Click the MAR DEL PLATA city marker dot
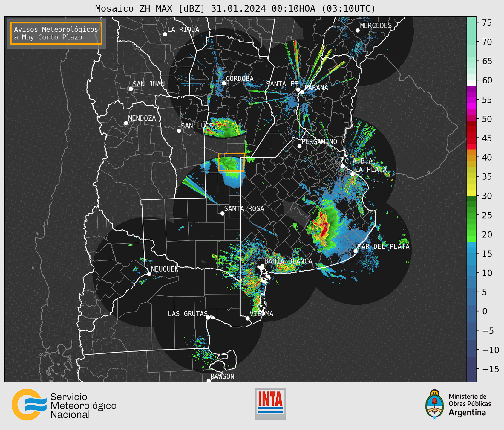 356,251
